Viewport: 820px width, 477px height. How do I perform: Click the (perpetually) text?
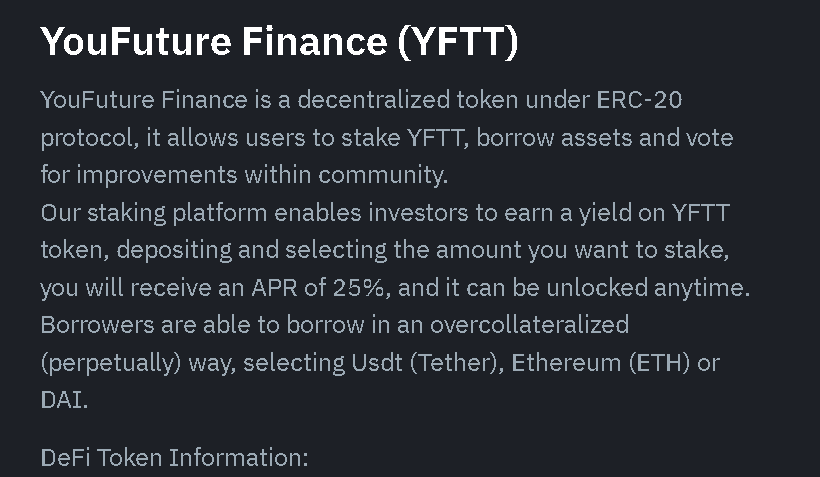[111, 364]
